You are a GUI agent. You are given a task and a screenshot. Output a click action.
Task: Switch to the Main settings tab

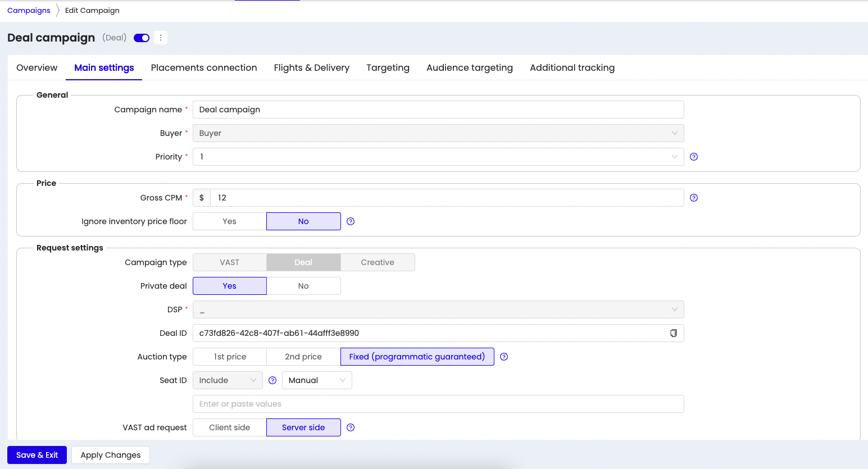click(104, 67)
